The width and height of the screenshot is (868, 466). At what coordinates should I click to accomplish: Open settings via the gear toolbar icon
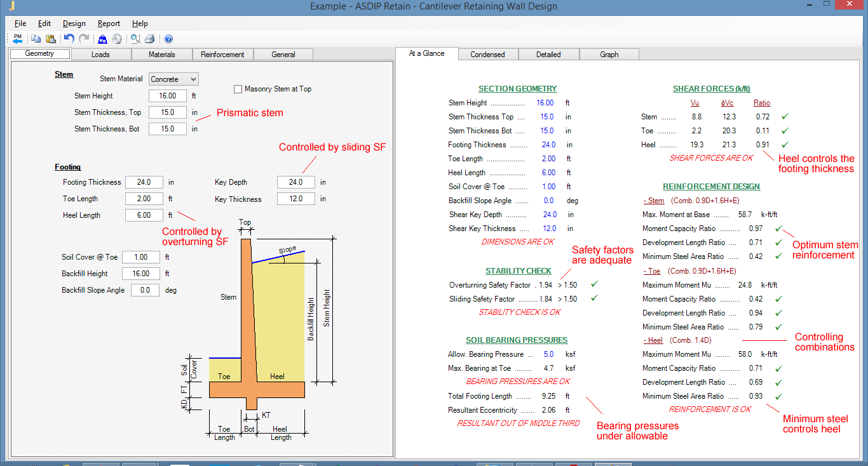(117, 39)
